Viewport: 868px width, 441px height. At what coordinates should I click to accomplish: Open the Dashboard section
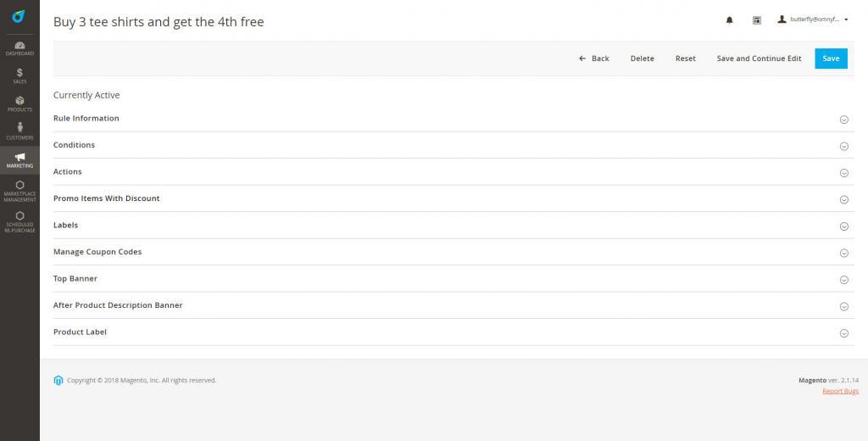(19, 47)
